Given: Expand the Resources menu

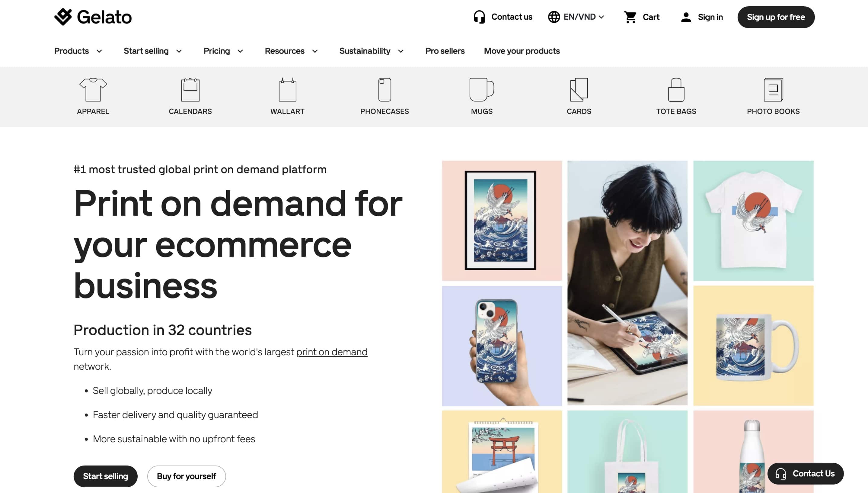Looking at the screenshot, I should click(x=291, y=51).
